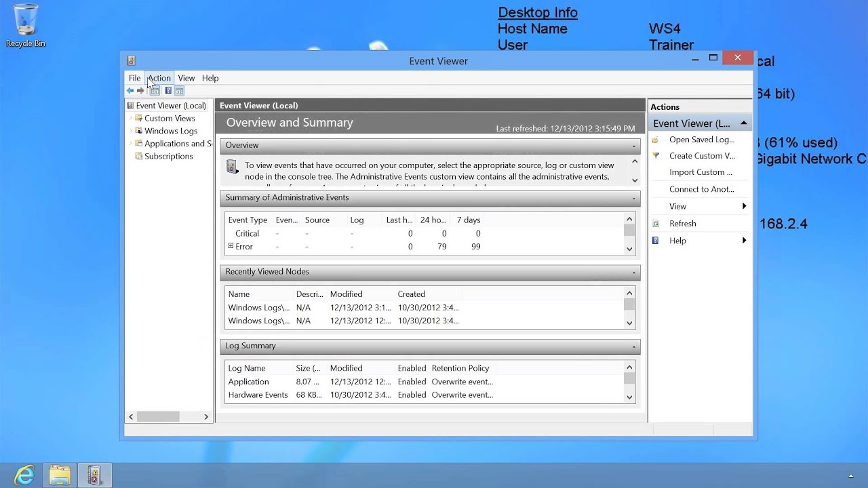Click the Open Saved Log icon

point(655,140)
